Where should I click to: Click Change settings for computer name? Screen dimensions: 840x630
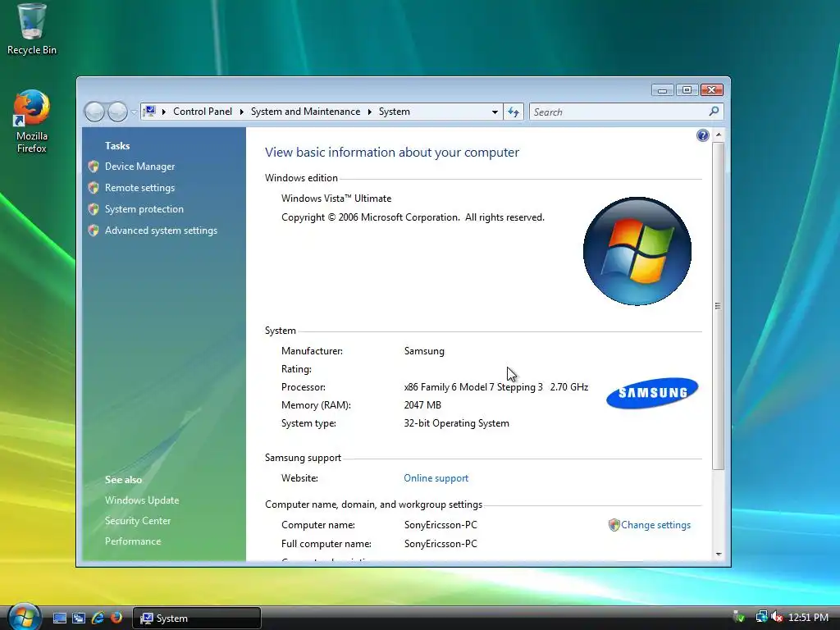pyautogui.click(x=655, y=525)
